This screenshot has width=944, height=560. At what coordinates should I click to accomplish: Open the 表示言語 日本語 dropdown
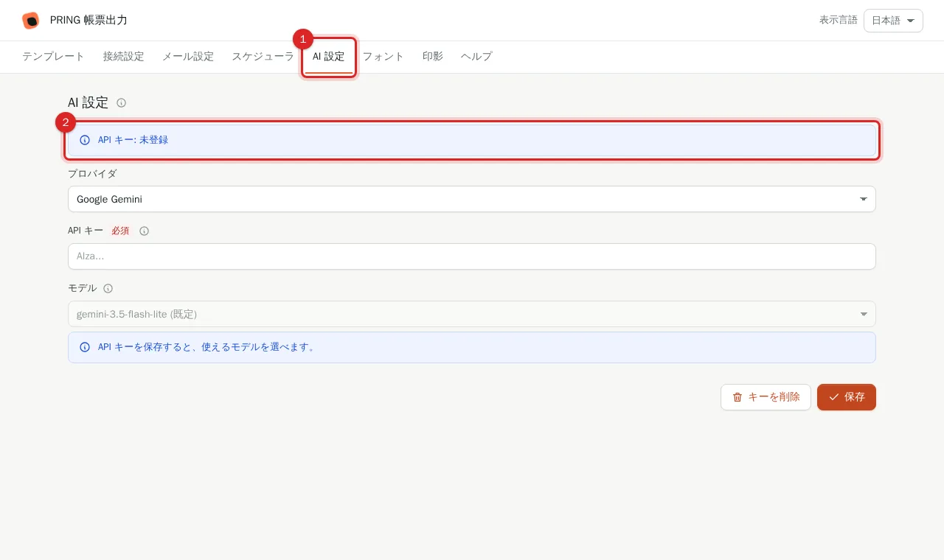(x=893, y=21)
